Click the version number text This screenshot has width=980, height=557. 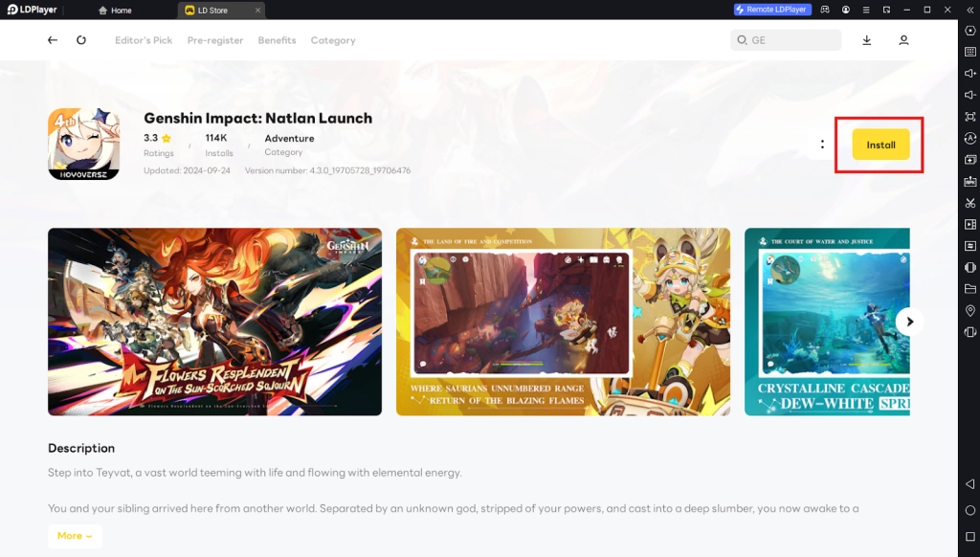(327, 170)
